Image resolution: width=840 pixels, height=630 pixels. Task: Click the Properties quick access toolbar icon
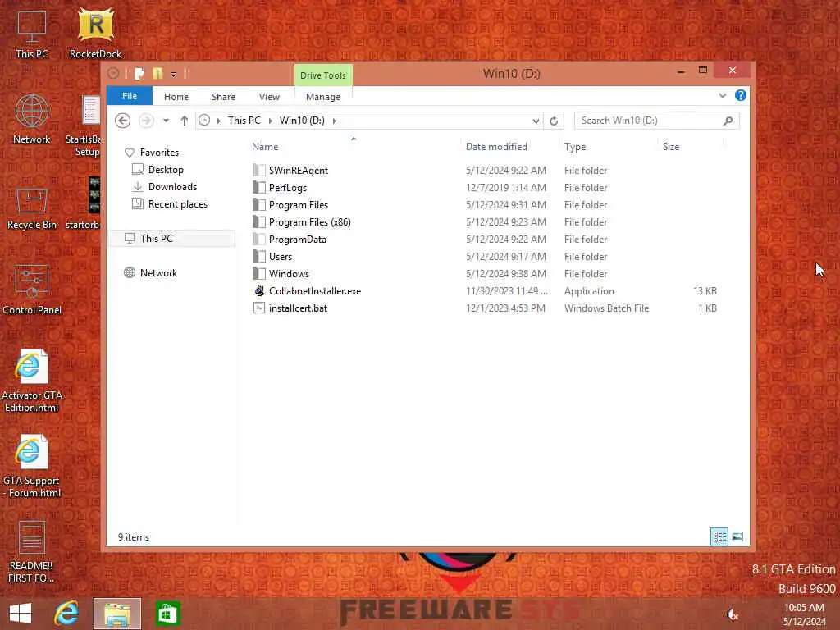tap(139, 73)
